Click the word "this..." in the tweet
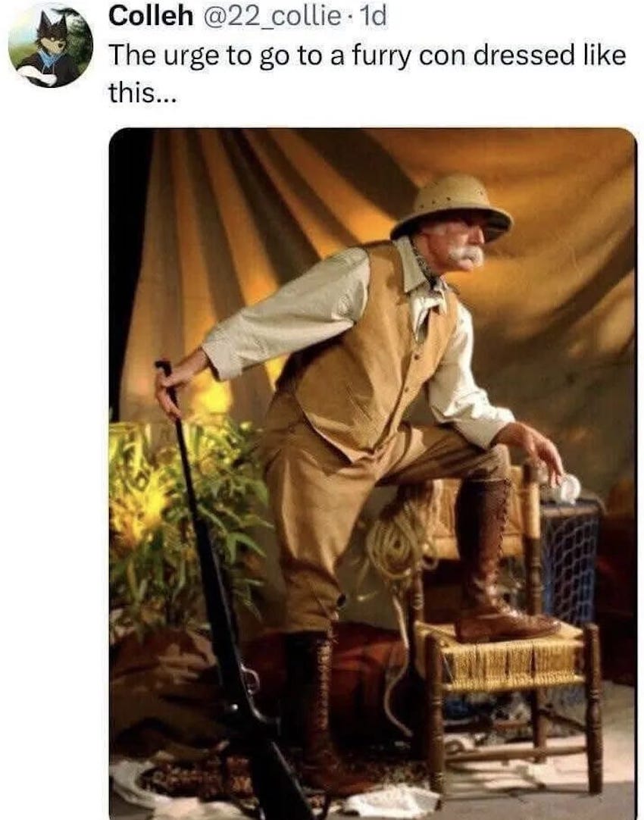The height and width of the screenshot is (820, 644). point(142,93)
